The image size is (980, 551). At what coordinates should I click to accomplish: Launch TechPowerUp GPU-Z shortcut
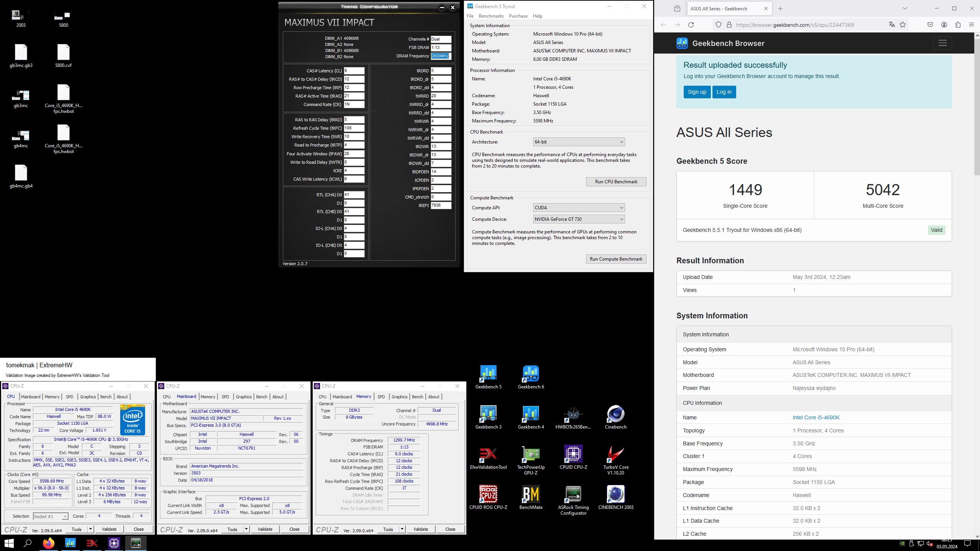tap(531, 460)
